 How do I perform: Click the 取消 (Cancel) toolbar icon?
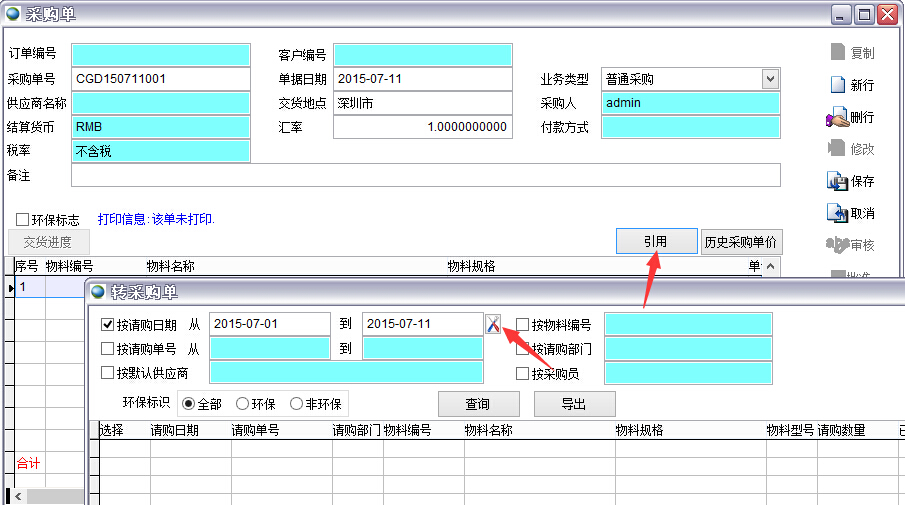837,213
